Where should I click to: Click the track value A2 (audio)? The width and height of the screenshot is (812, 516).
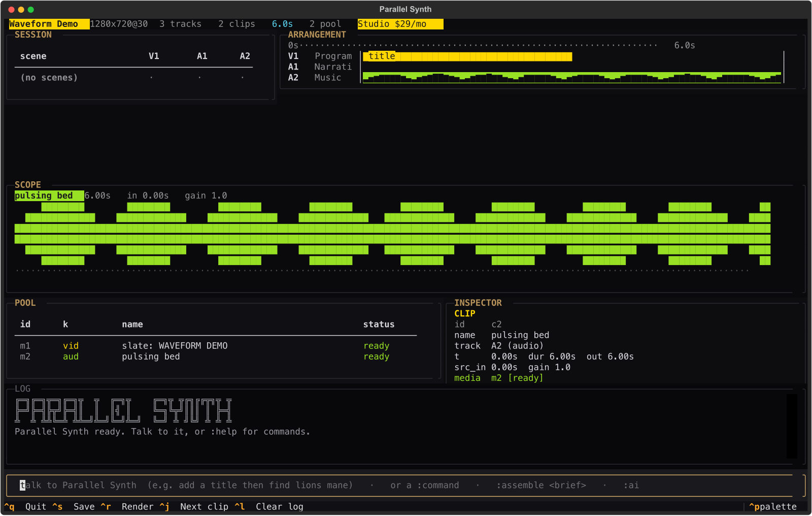(517, 346)
